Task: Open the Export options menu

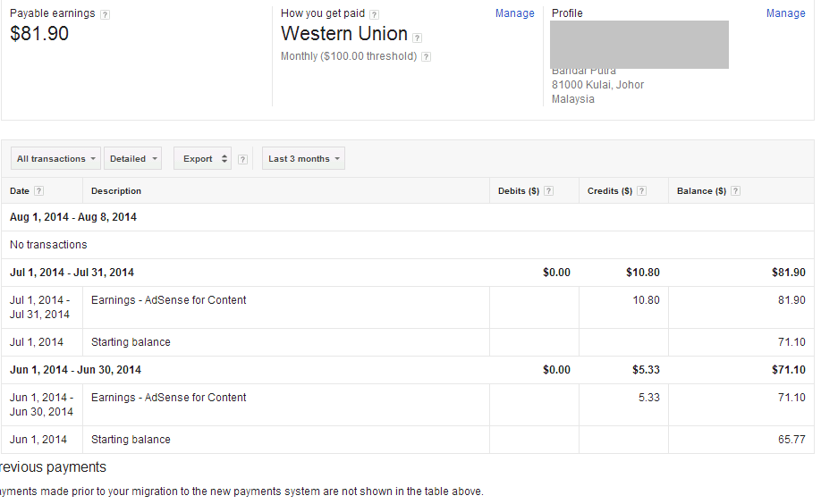Action: [x=202, y=159]
